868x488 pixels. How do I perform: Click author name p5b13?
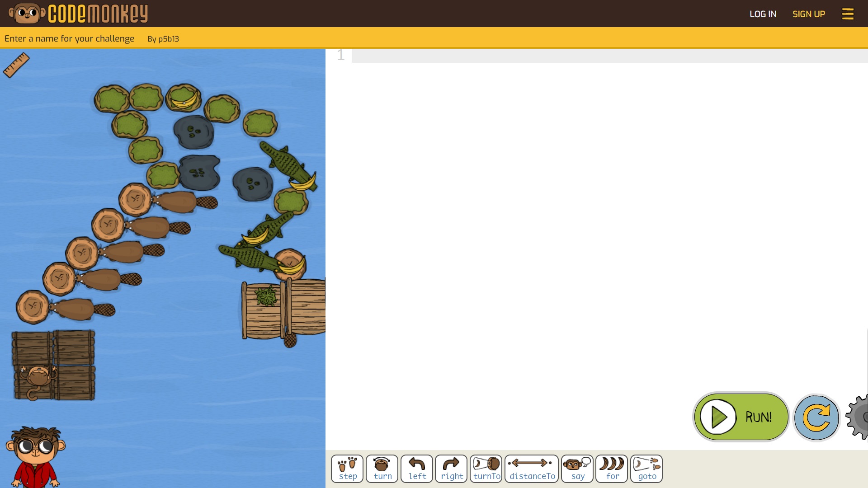click(x=169, y=39)
